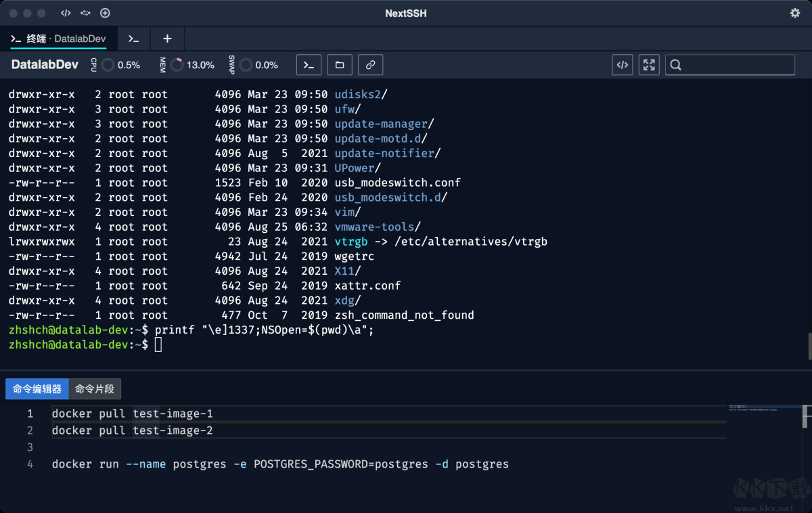Click the code brackets icon in title bar

[x=66, y=13]
